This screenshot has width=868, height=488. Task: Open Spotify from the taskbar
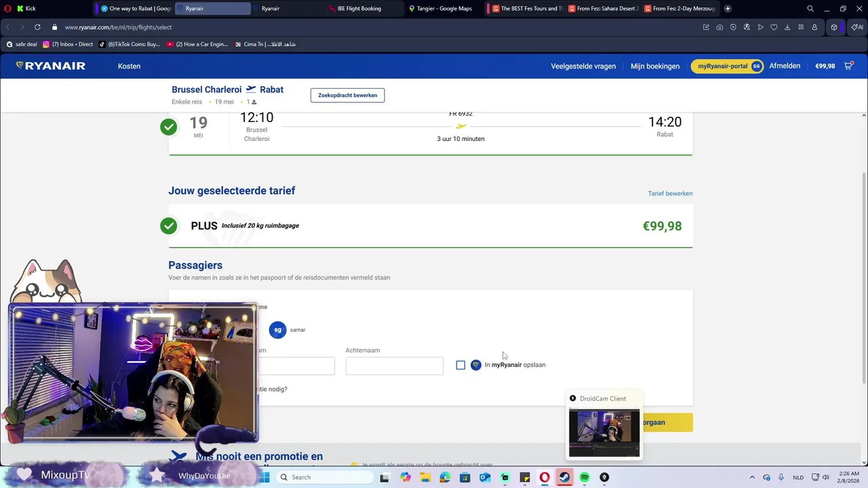click(585, 477)
